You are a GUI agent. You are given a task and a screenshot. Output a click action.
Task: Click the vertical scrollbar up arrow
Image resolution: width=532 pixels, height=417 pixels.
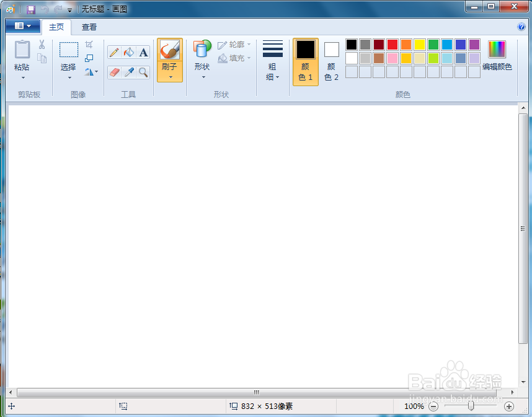pyautogui.click(x=523, y=108)
